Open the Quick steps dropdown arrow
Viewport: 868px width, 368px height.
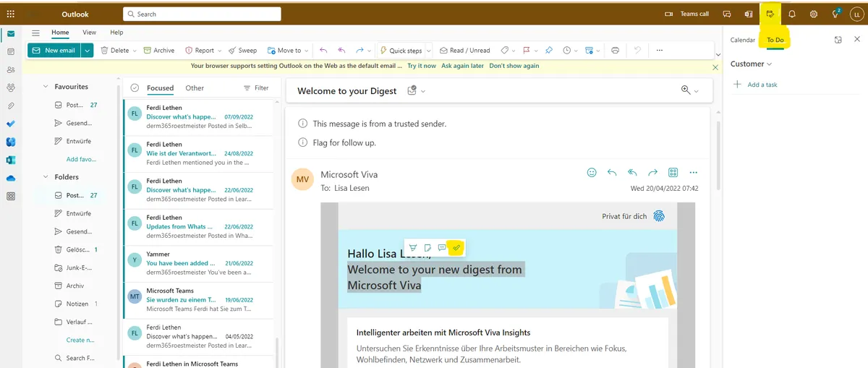pos(428,51)
